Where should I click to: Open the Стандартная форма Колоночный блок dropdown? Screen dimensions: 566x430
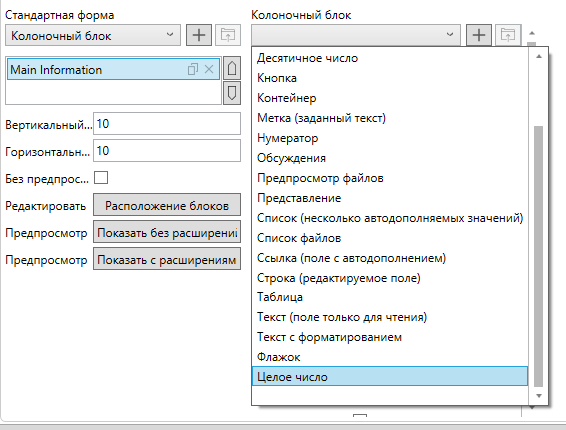(93, 35)
